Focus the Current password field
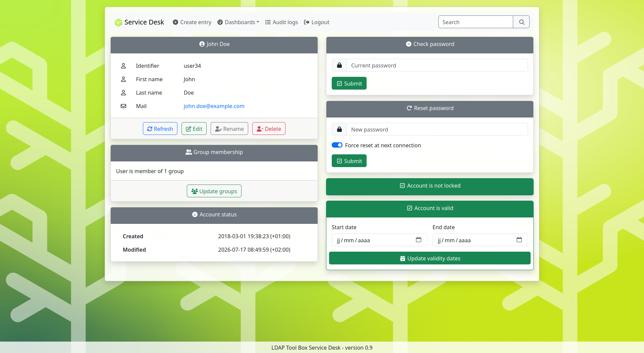This screenshot has height=353, width=644. point(437,65)
